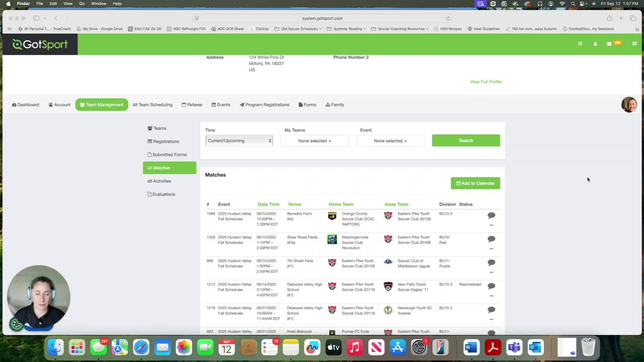Open the Music app in the Dock
Image resolution: width=644 pixels, height=362 pixels.
355,347
